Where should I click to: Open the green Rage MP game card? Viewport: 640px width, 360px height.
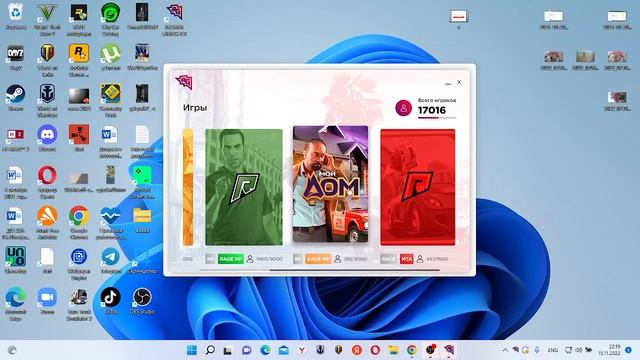tap(244, 187)
